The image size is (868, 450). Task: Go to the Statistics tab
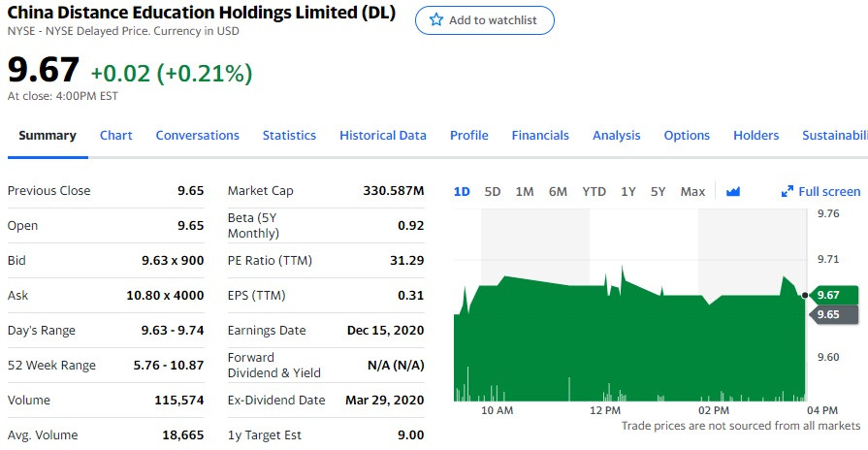point(289,136)
